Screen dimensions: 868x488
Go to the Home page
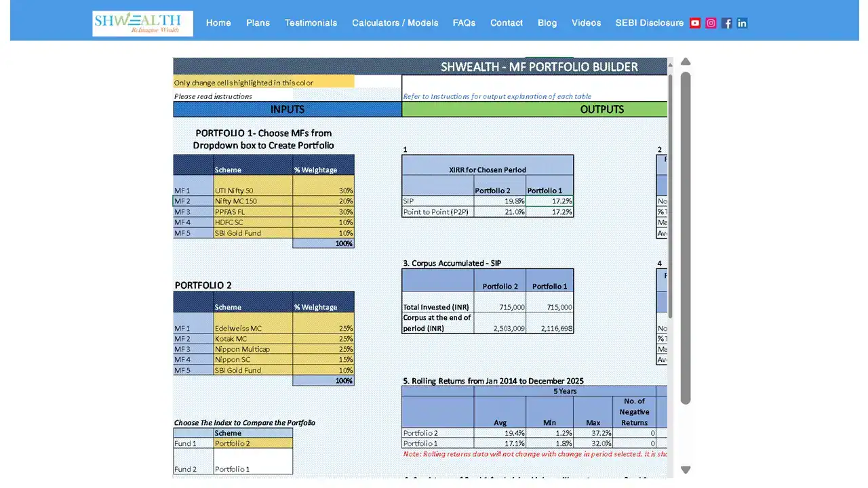click(x=218, y=23)
